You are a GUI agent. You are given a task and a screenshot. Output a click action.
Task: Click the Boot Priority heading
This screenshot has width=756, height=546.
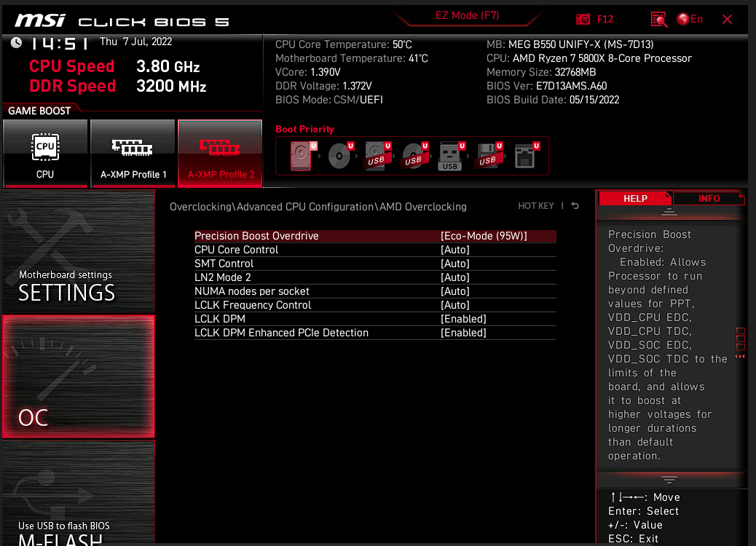tap(304, 129)
